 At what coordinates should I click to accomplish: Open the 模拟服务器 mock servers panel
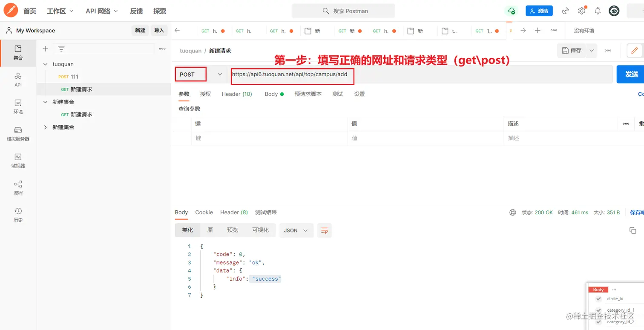[x=18, y=134]
